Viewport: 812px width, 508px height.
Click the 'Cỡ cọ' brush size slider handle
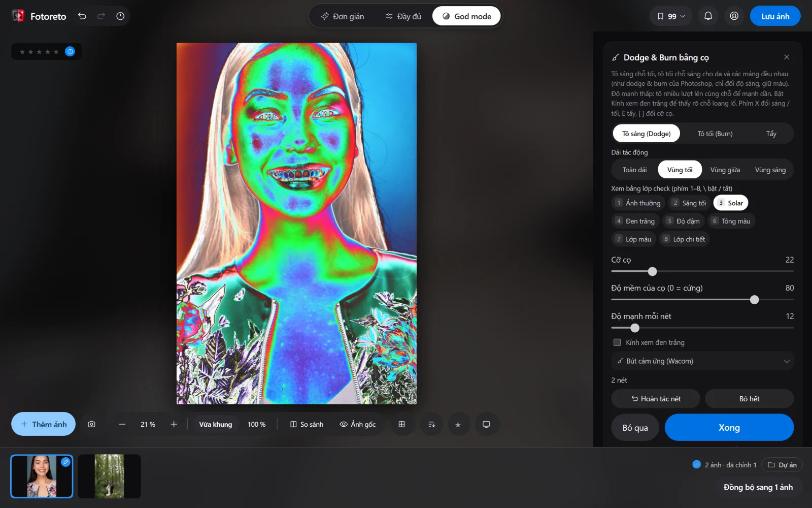[652, 272]
